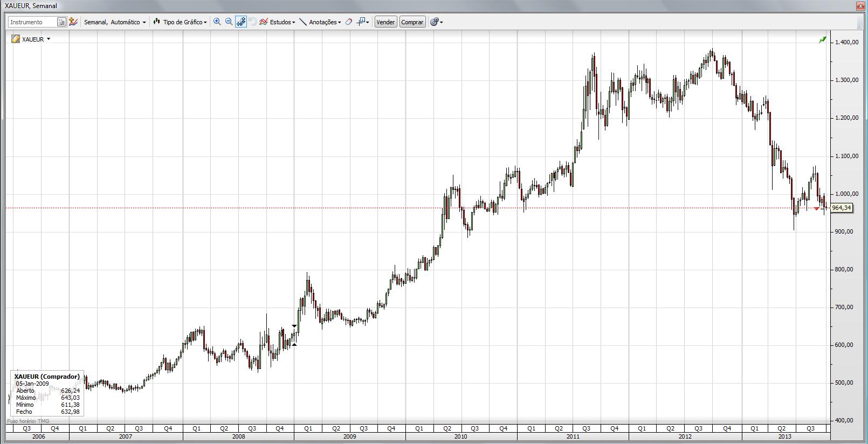This screenshot has height=444, width=868.
Task: Expand the XAUEUR legend dropdown arrow
Action: point(49,39)
